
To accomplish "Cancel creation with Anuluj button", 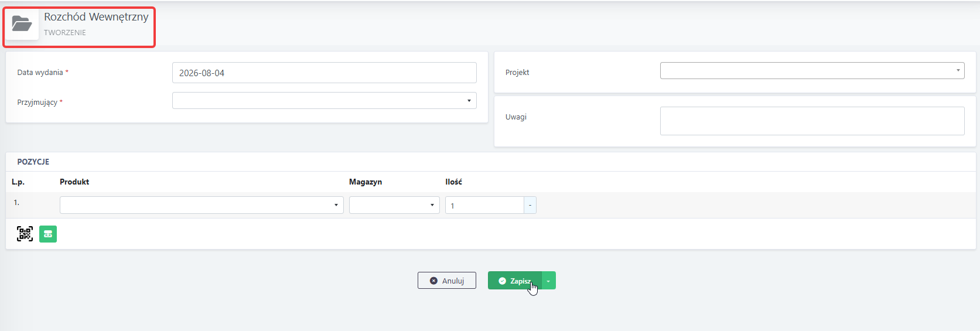I will (x=447, y=281).
